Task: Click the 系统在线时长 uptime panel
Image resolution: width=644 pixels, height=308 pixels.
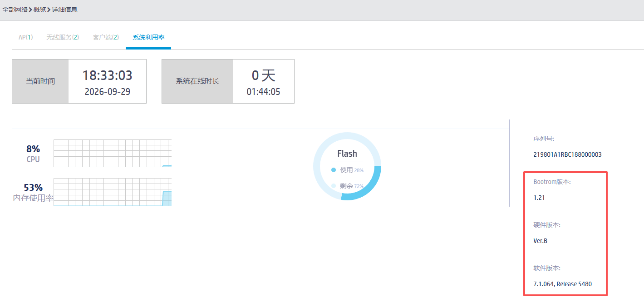Action: tap(228, 81)
